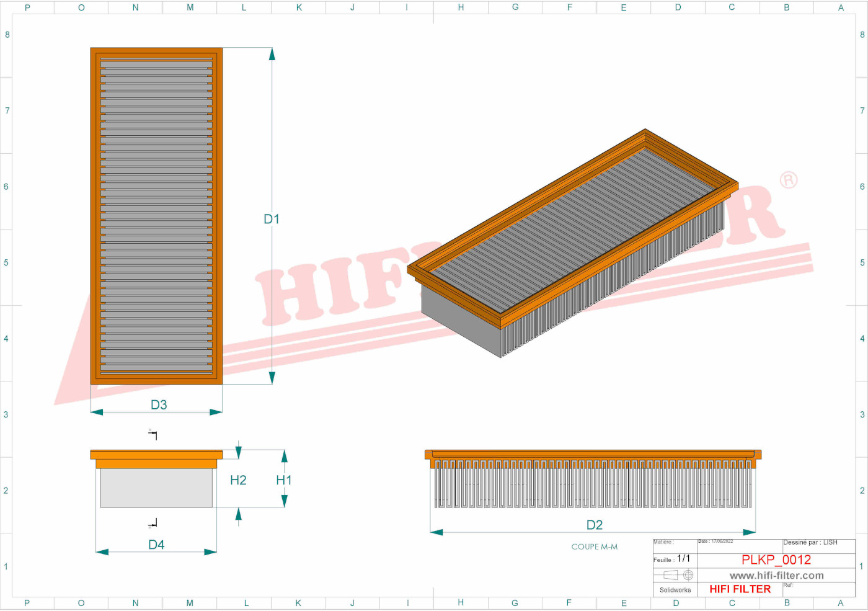This screenshot has width=868, height=611.
Task: Click the H1 dimension label
Action: click(x=283, y=480)
